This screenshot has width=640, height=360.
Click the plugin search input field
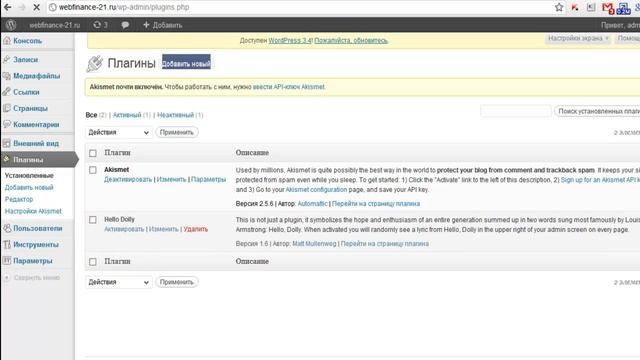516,111
